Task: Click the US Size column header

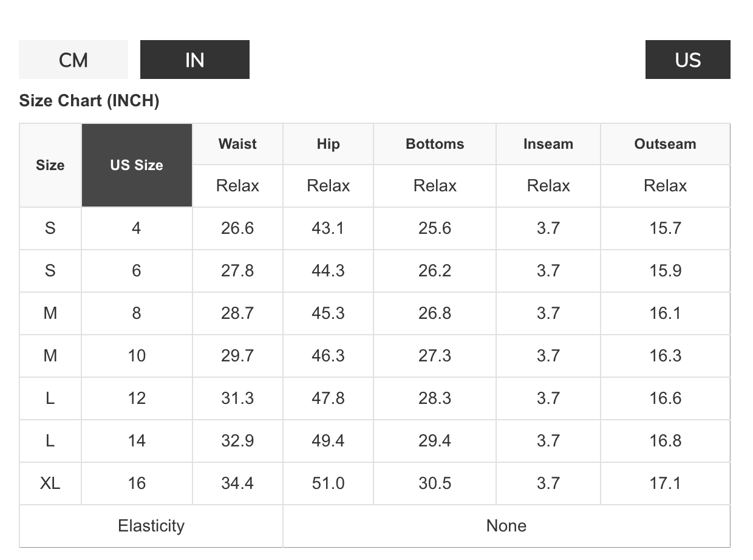Action: point(137,165)
